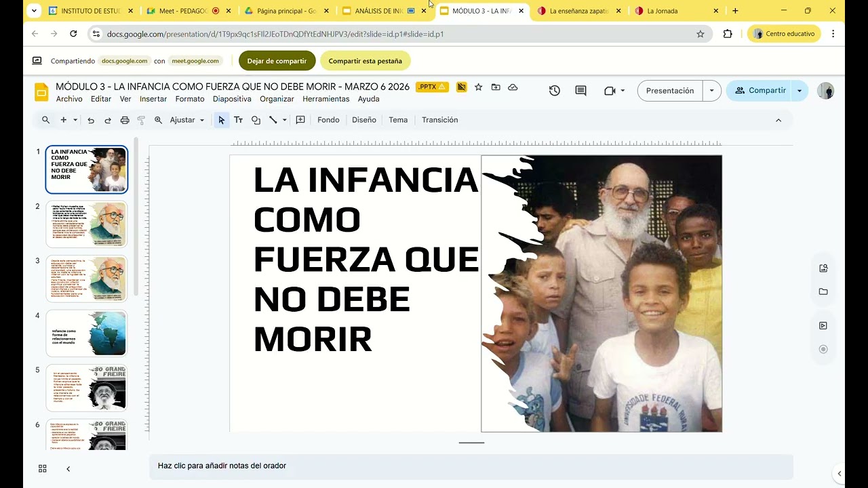This screenshot has width=868, height=488.
Task: Add a comment with toolbar icon
Action: point(300,120)
